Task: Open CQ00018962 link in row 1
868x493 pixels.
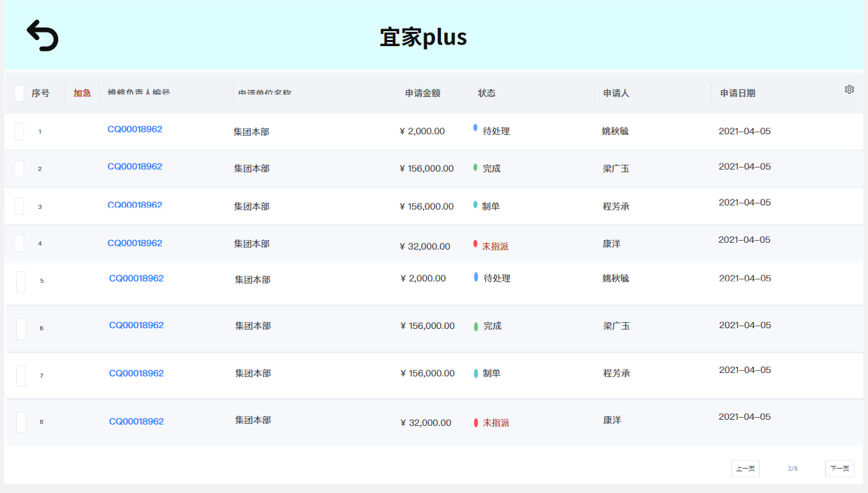Action: pos(135,129)
